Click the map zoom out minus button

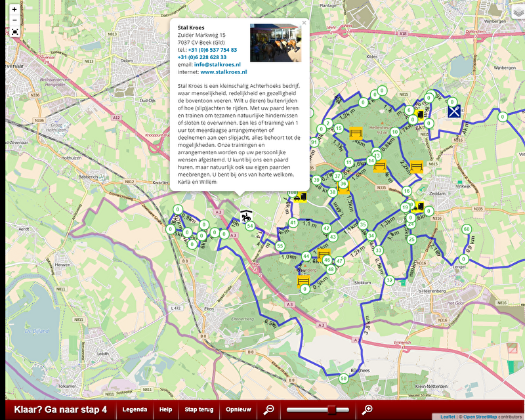[14, 20]
